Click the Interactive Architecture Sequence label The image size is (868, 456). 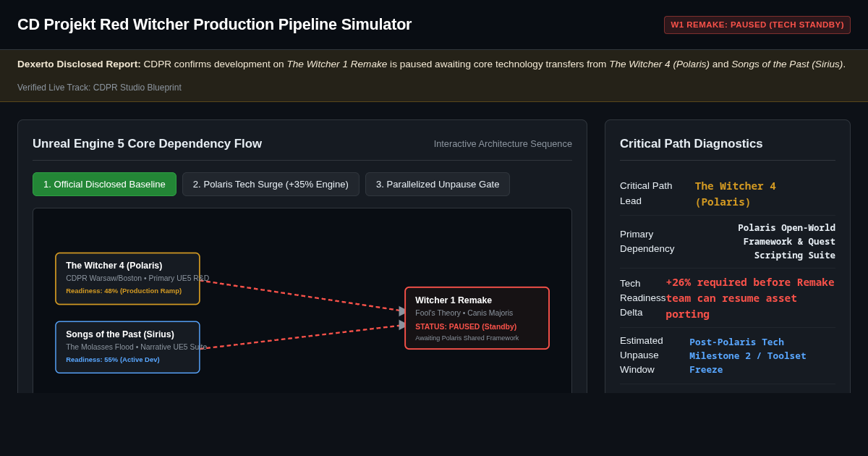pos(503,144)
